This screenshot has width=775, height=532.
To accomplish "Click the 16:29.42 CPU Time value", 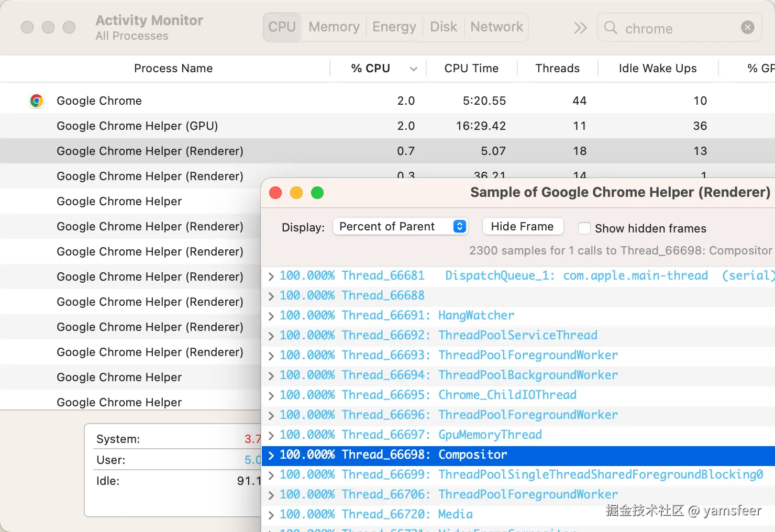I will click(481, 126).
